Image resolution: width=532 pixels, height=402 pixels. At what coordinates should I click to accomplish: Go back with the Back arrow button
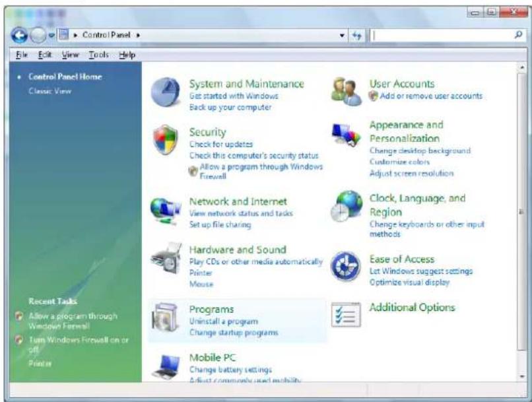19,35
